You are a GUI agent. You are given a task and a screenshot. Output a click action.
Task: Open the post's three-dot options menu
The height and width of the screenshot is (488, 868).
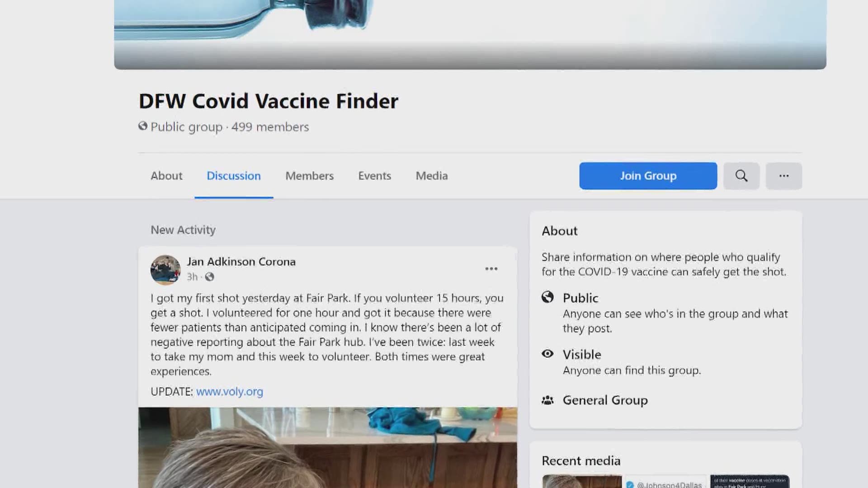click(491, 269)
